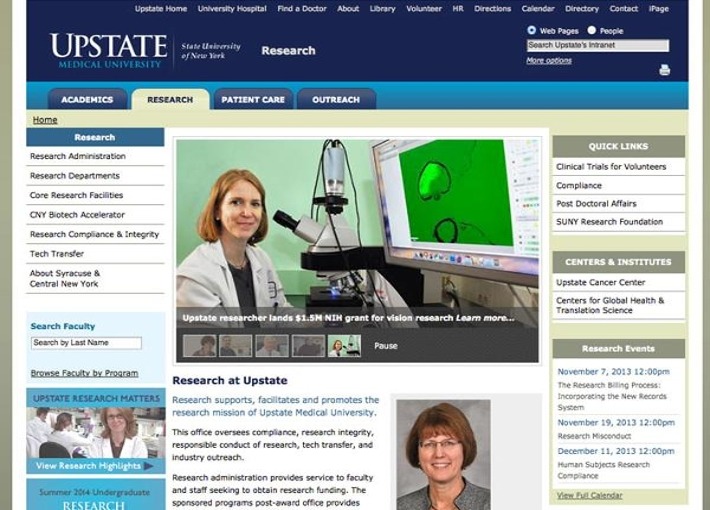Open the More options link
Screen dimensions: 710x510
[549, 60]
